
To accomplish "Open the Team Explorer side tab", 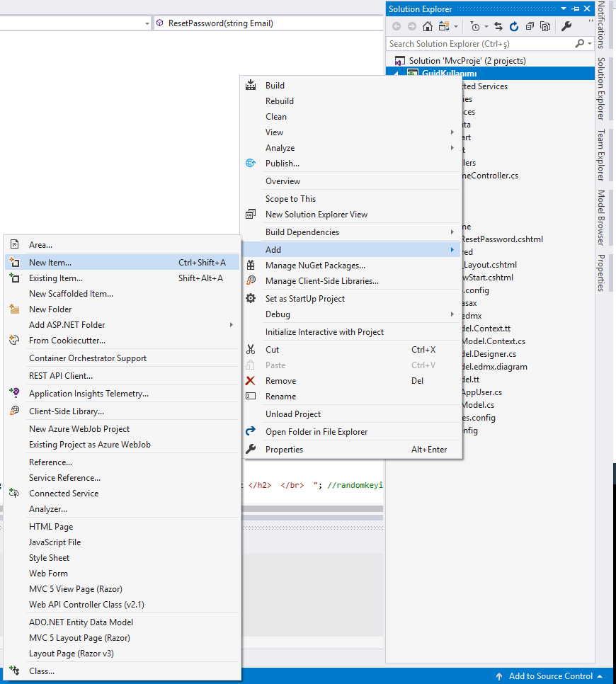I will pyautogui.click(x=601, y=155).
